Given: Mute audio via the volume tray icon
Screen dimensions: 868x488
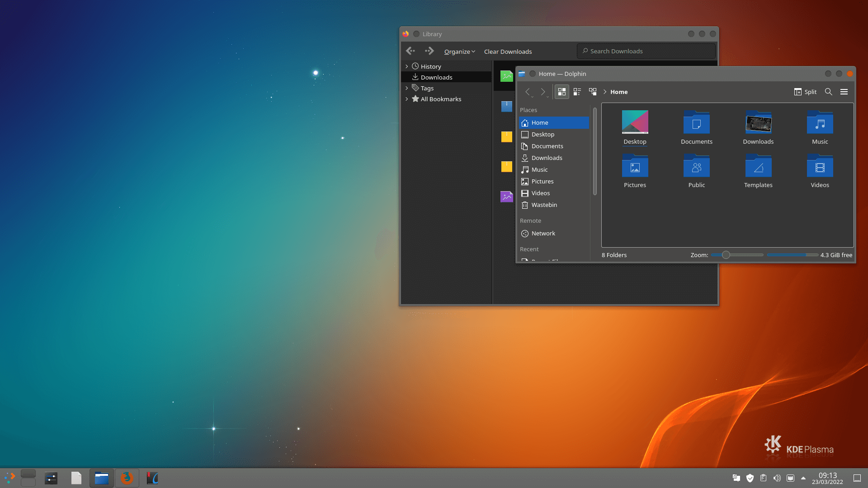Looking at the screenshot, I should point(777,478).
